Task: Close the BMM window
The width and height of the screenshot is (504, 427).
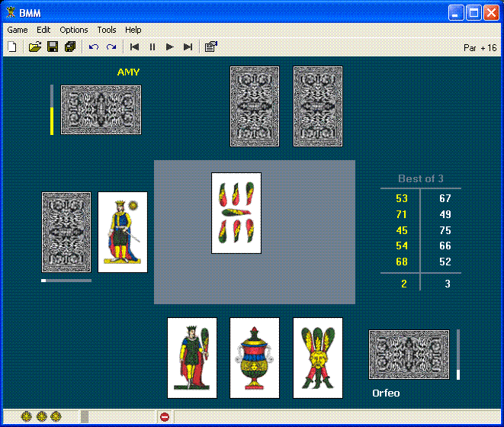Action: tap(492, 13)
